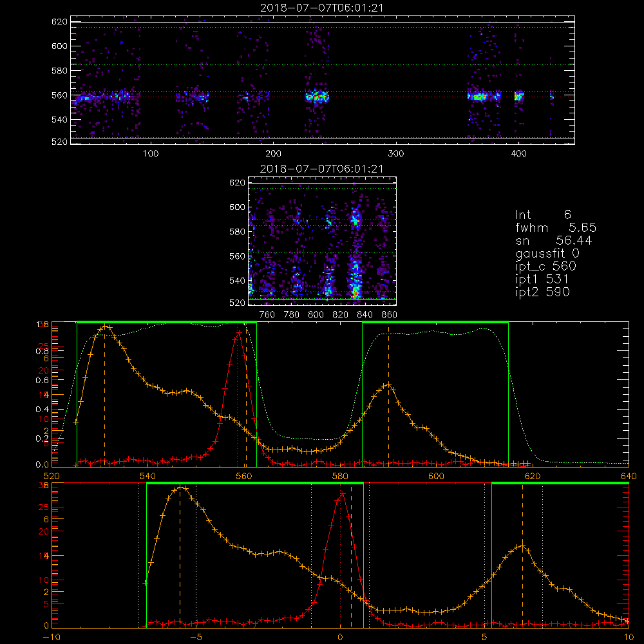Click the x-axis label 840 on middle spectrogram
This screenshot has height=644, width=644.
tap(365, 315)
